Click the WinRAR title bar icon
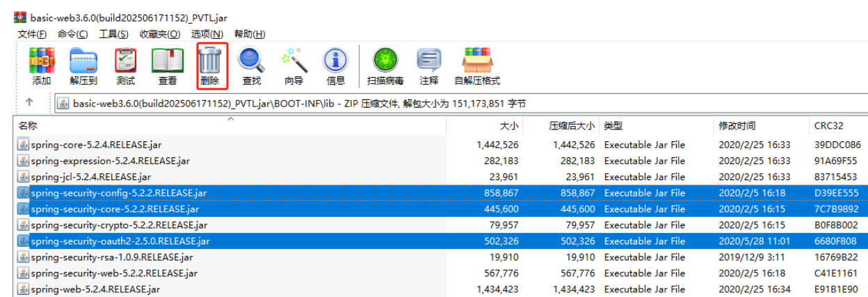Image resolution: width=868 pixels, height=297 pixels. click(x=21, y=18)
